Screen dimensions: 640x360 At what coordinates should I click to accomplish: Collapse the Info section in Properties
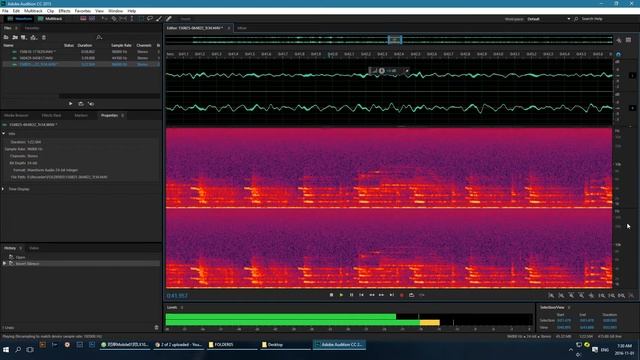tap(4, 133)
